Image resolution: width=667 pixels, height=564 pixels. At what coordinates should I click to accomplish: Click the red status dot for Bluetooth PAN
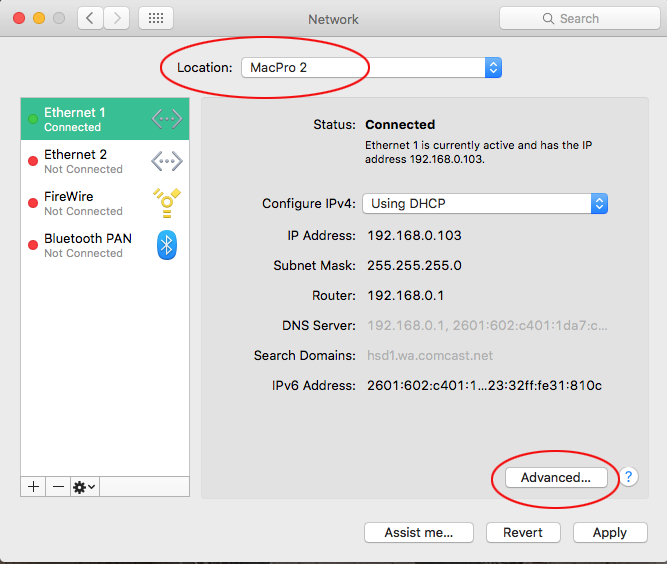33,245
